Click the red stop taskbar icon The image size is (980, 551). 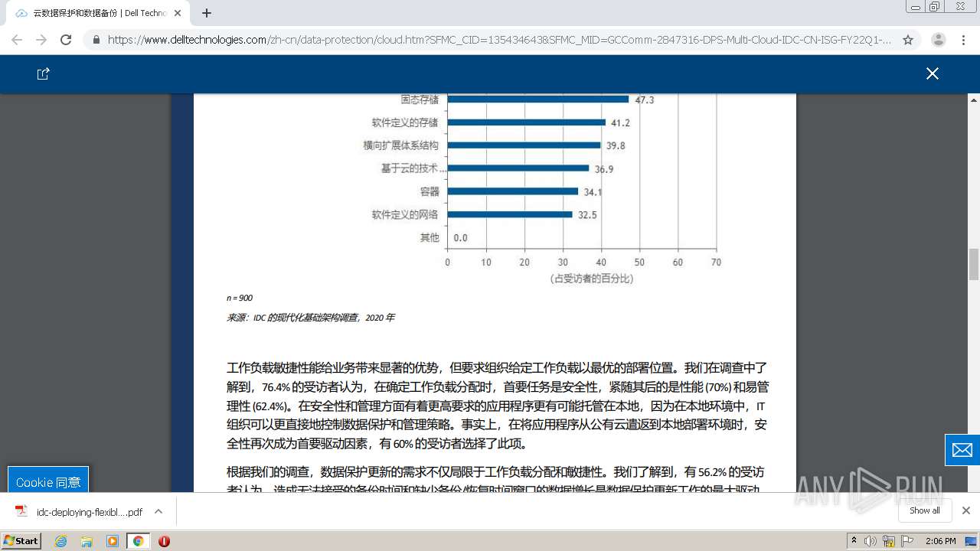[164, 541]
